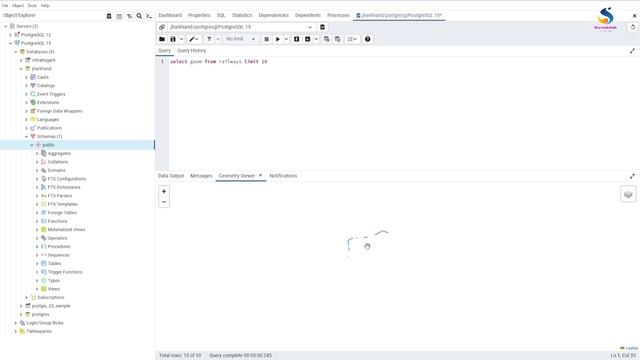Viewport: 640px width, 360px height.
Task: Click the Explain Analyze icon
Action: 308,39
